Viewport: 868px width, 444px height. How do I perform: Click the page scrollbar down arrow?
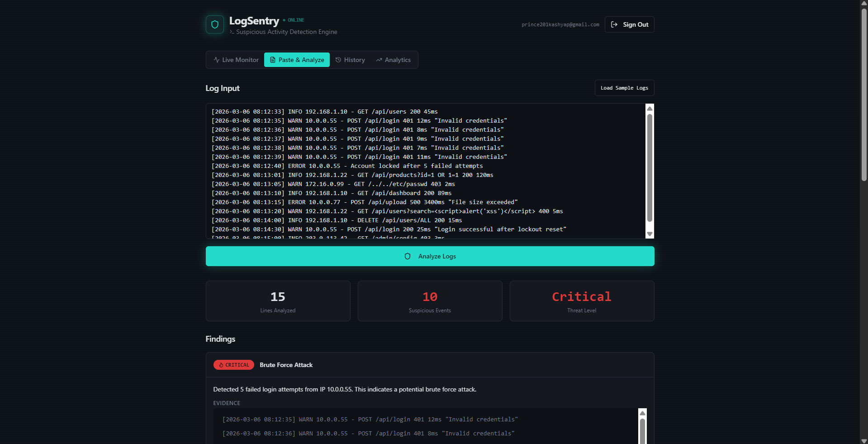pyautogui.click(x=864, y=440)
